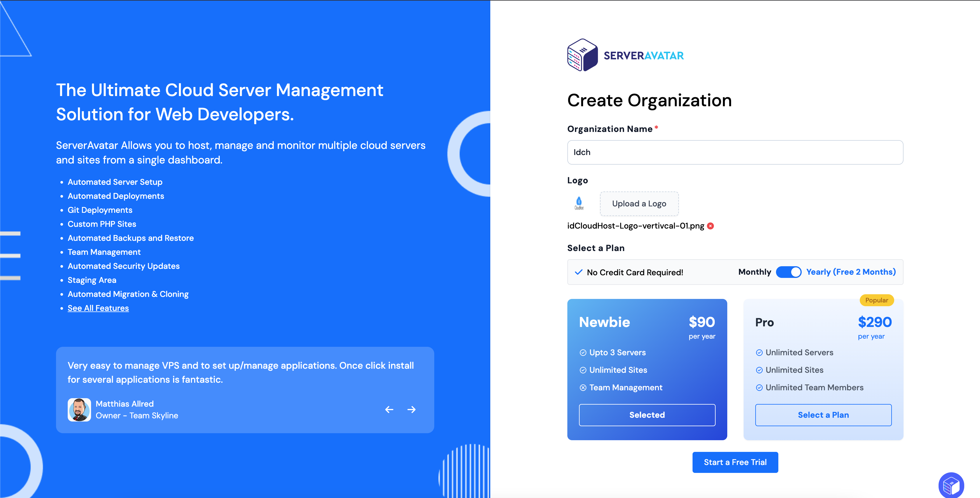The image size is (980, 498).
Task: Choose the Pro plan via Select a Plan
Action: [823, 415]
